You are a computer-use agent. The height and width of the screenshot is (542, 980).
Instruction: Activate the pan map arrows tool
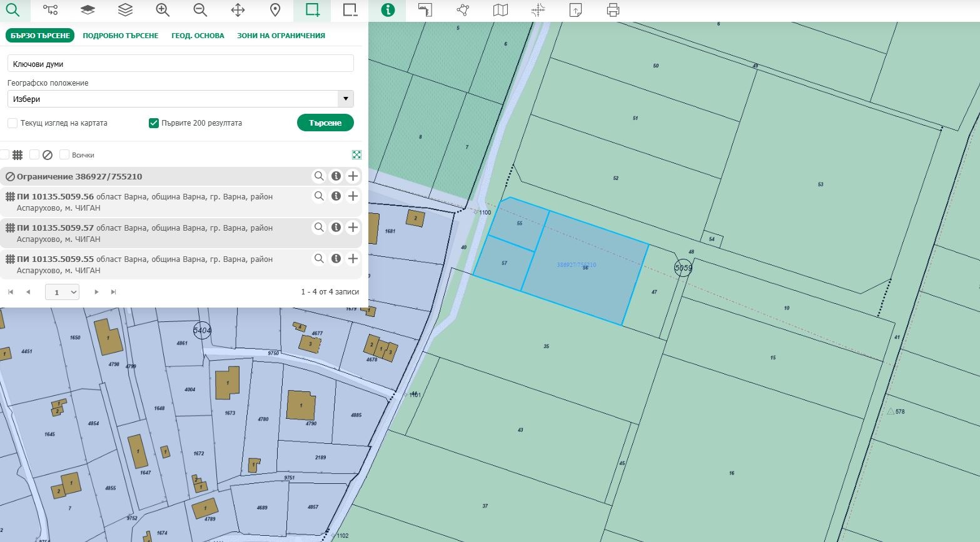coord(238,10)
